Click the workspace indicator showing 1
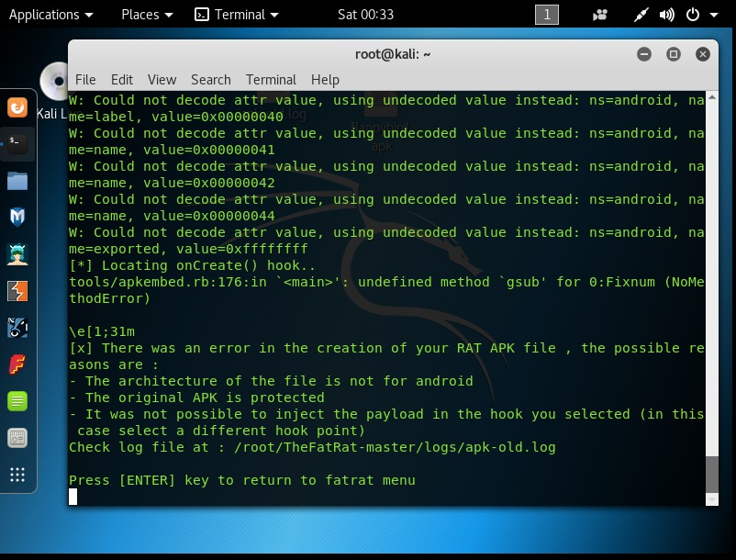Screen dimensions: 736x560 (546, 15)
